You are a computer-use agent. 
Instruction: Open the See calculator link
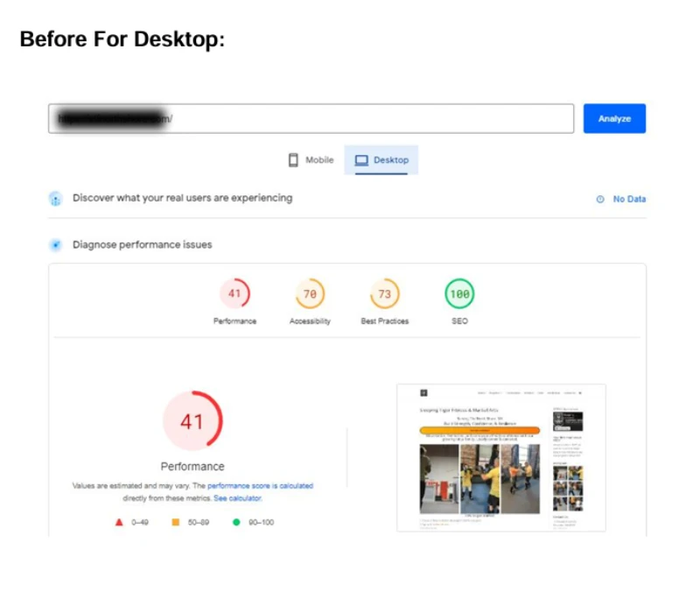(x=237, y=498)
